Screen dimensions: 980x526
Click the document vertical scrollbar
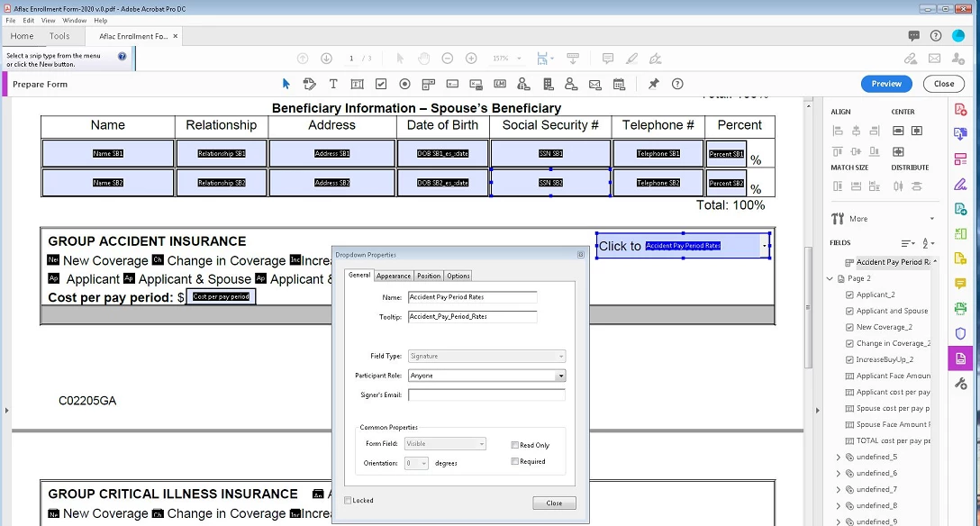click(808, 307)
